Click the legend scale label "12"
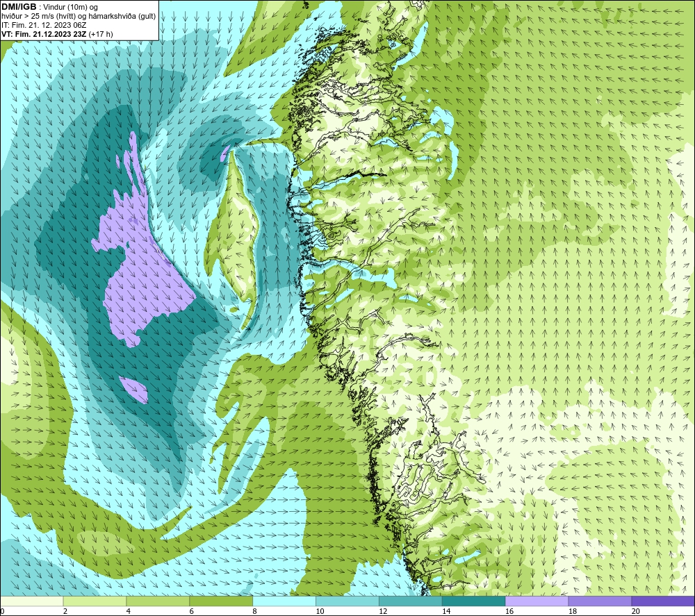This screenshot has width=695, height=616. pos(383,612)
